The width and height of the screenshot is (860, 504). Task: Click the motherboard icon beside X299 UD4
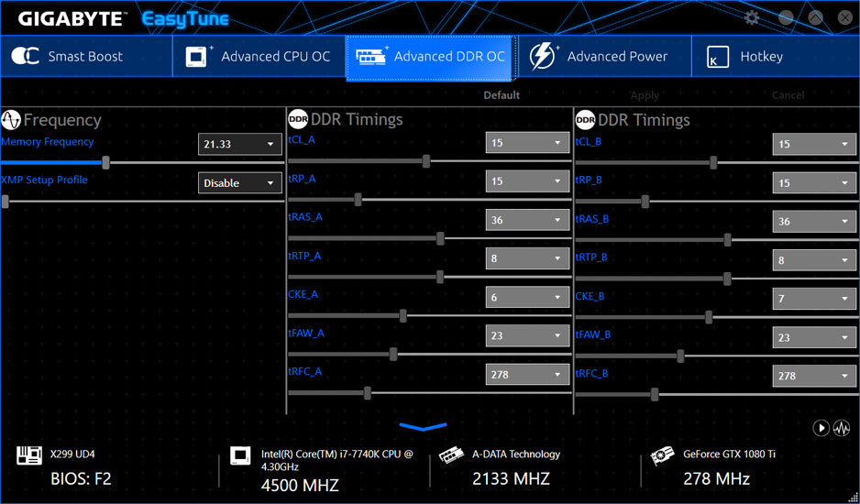pyautogui.click(x=29, y=455)
